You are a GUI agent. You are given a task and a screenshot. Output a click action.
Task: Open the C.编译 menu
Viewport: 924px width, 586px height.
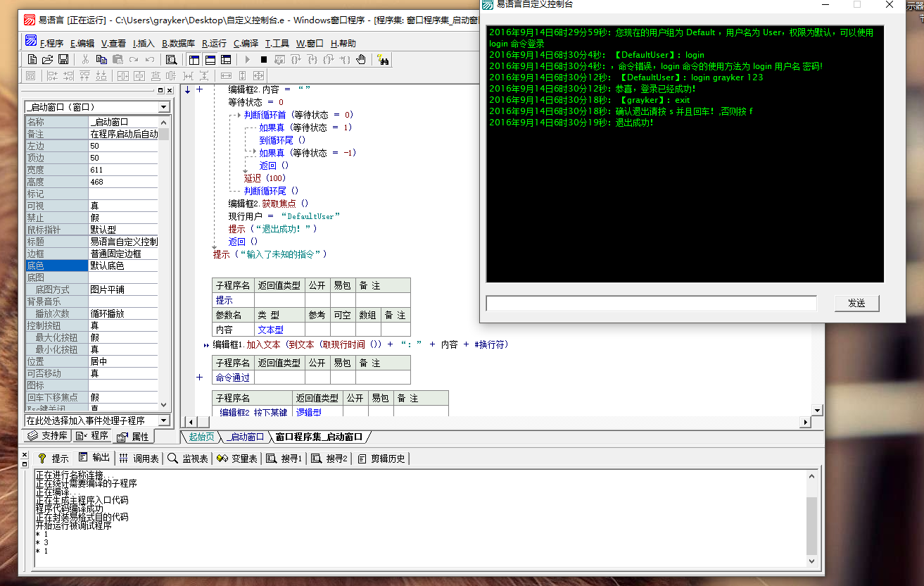[246, 43]
